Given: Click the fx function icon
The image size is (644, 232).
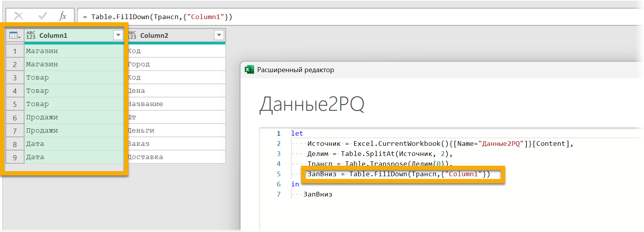Looking at the screenshot, I should point(63,16).
